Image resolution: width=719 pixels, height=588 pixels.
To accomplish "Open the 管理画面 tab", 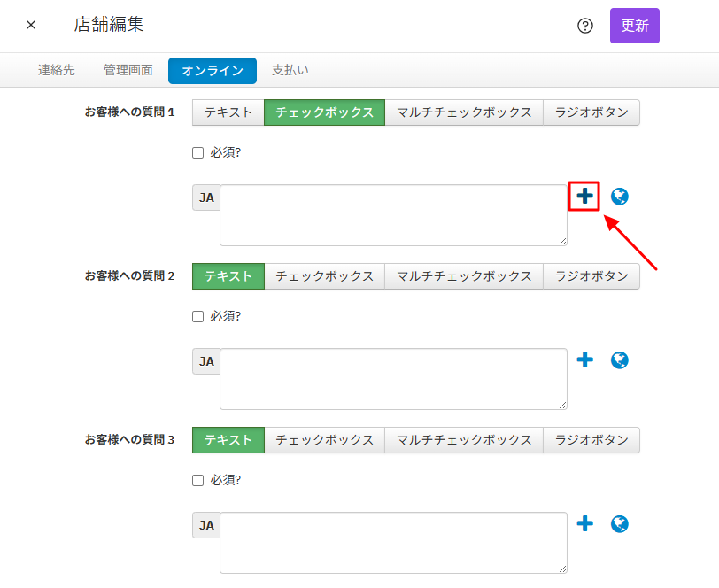I will 128,70.
